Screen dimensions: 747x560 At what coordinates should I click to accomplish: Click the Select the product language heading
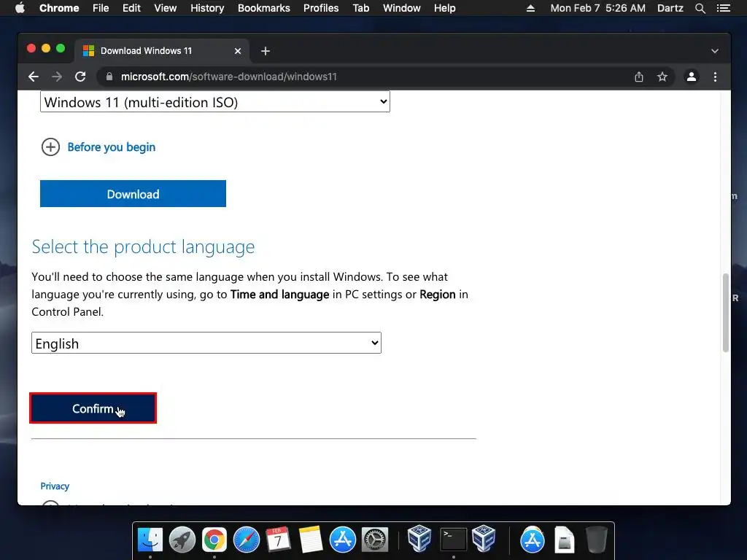[x=143, y=246]
